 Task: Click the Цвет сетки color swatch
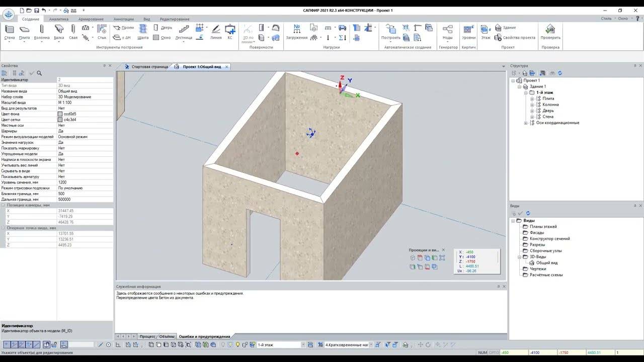click(x=60, y=120)
